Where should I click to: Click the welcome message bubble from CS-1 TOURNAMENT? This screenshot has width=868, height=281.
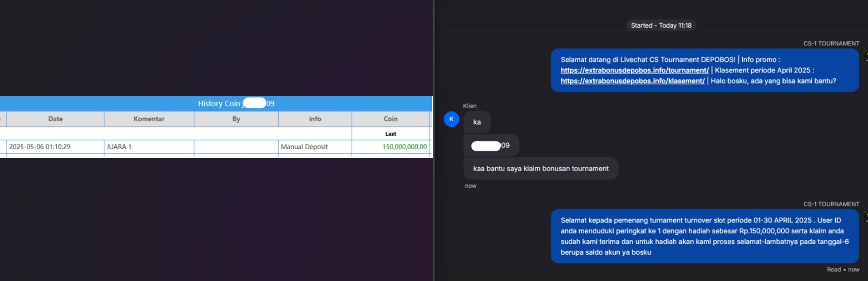click(x=705, y=70)
